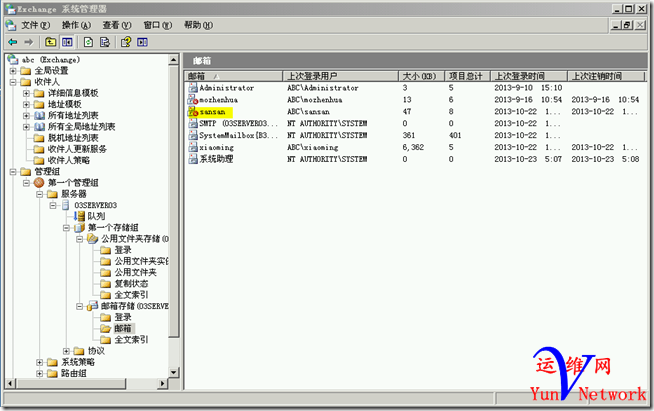Click the Administrator mailbox icon
The width and height of the screenshot is (654, 411).
(193, 88)
